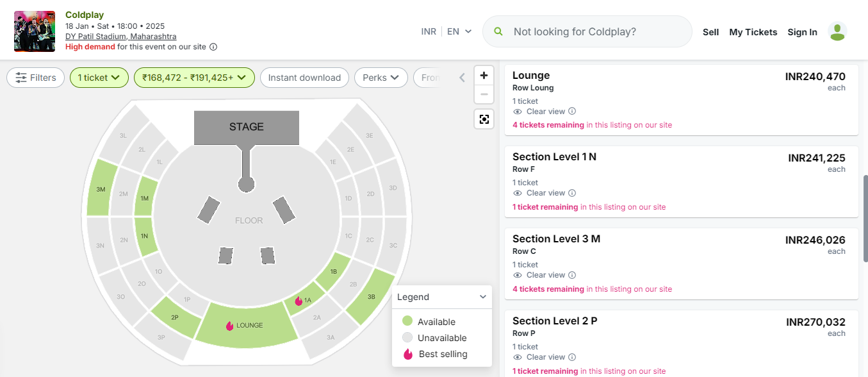Zoom out of the seat map

[x=484, y=94]
